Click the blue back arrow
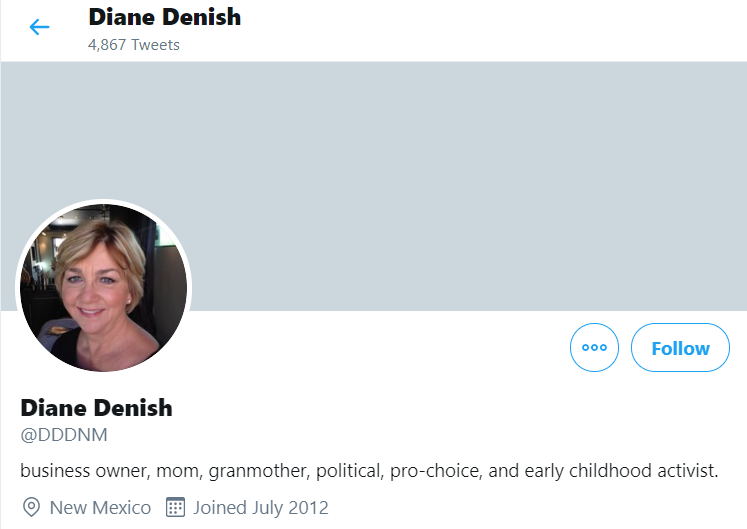The width and height of the screenshot is (747, 529). (x=39, y=27)
